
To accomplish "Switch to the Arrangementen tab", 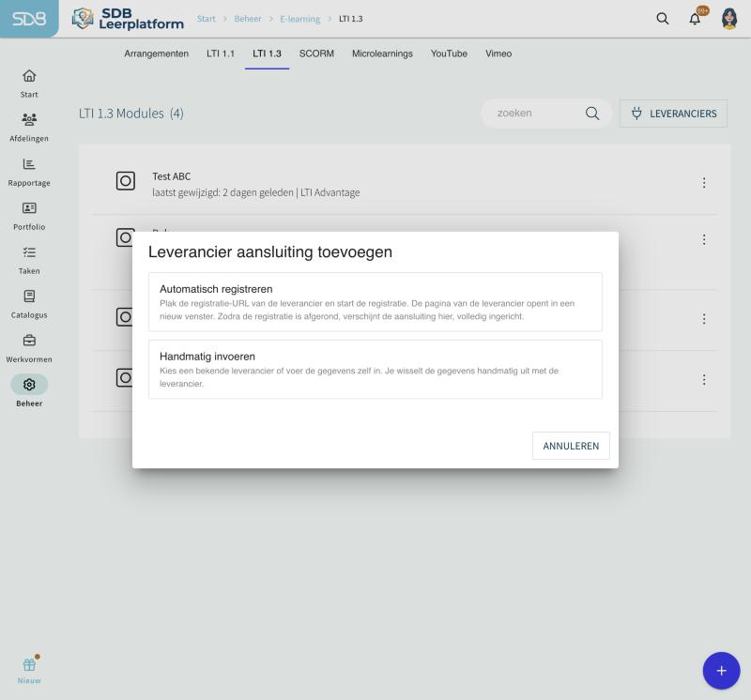I will 156,53.
